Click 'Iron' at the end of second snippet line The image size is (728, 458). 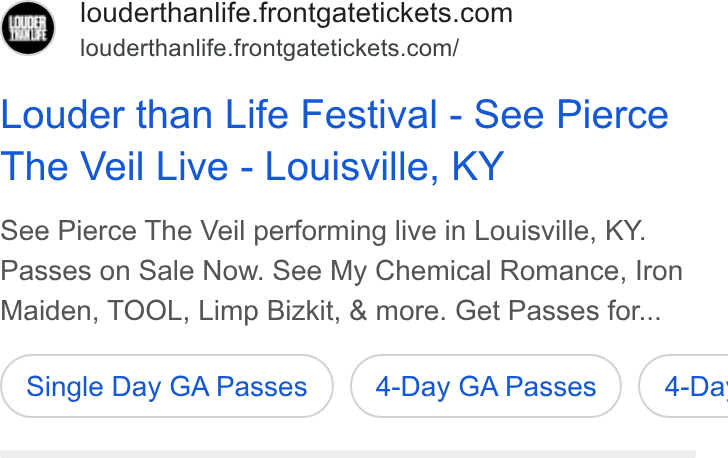(659, 271)
